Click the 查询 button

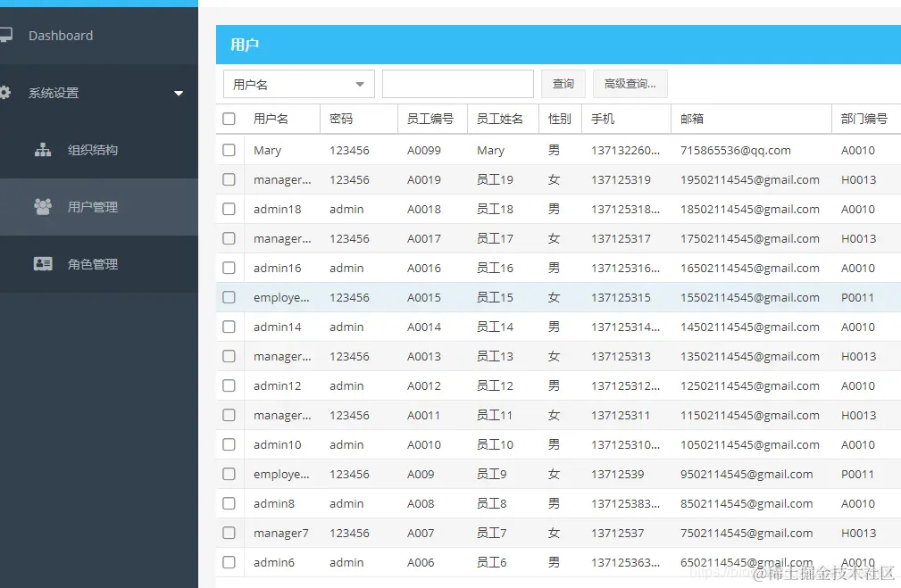(x=563, y=84)
